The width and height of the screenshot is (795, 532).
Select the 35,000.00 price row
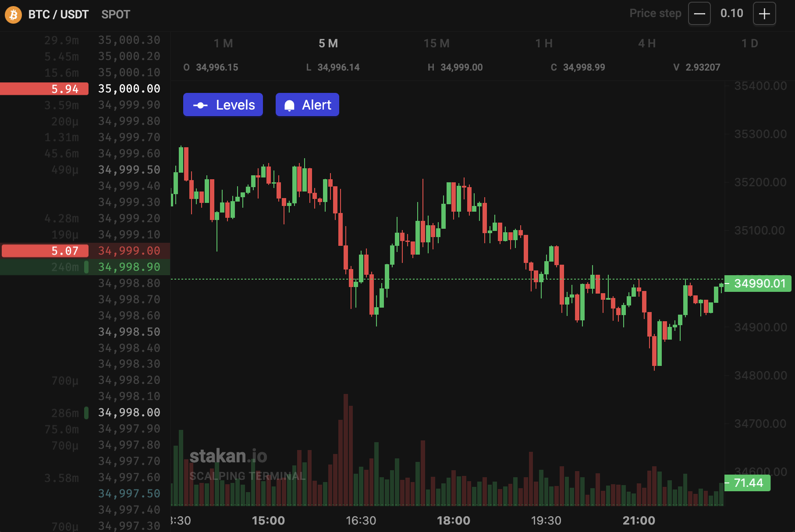129,88
